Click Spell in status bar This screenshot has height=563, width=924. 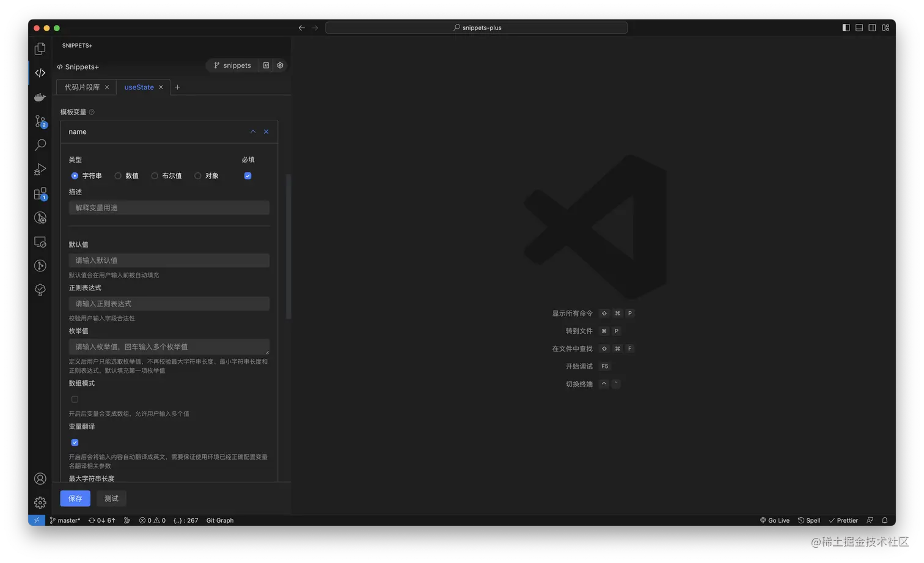pyautogui.click(x=809, y=520)
